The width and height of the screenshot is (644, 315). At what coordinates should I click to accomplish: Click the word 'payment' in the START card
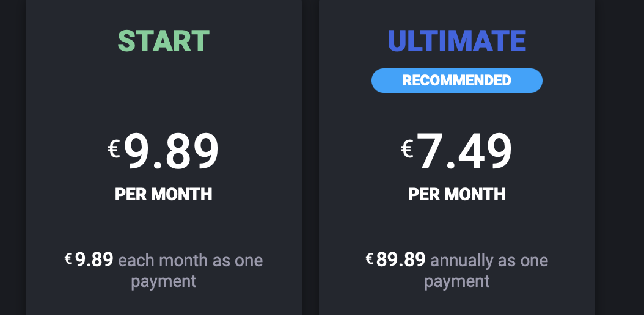click(164, 282)
